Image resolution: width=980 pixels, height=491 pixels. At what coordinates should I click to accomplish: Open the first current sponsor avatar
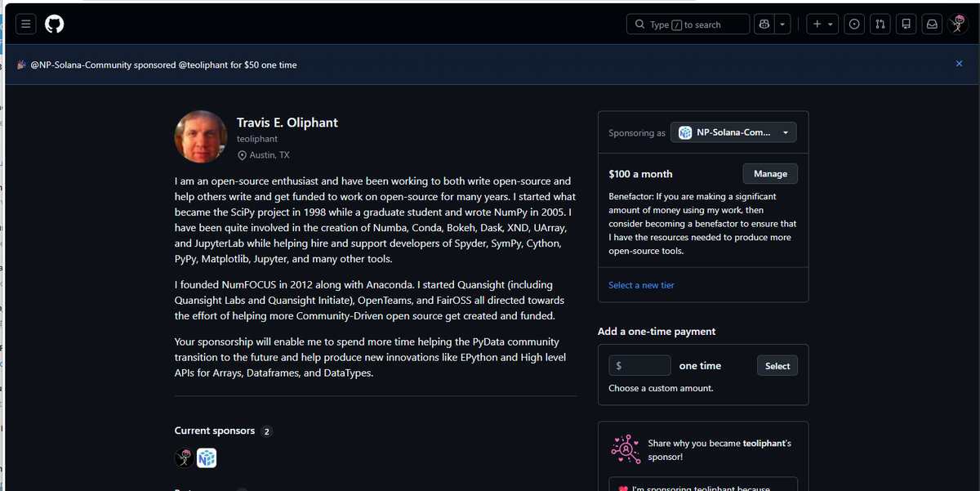click(x=185, y=458)
